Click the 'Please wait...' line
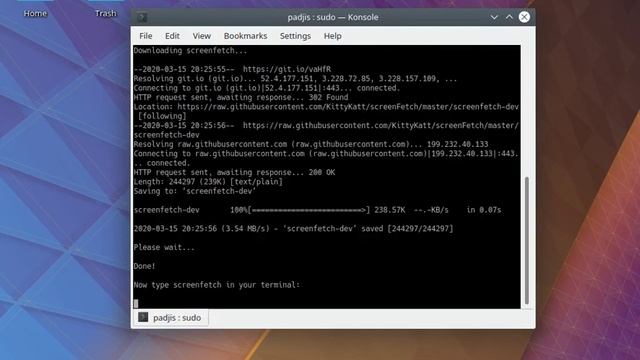Viewport: 640px width, 360px height. pos(164,247)
